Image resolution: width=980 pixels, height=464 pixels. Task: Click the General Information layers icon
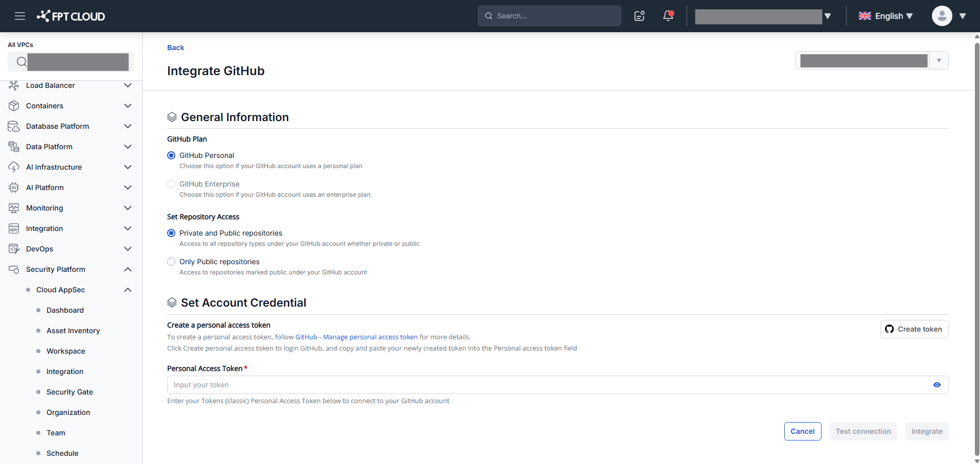click(x=172, y=117)
